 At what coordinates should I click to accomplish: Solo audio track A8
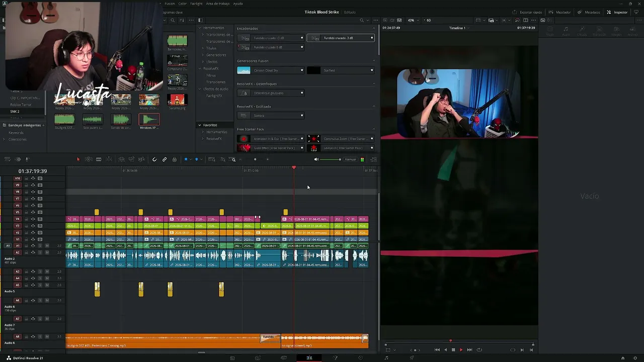click(40, 337)
